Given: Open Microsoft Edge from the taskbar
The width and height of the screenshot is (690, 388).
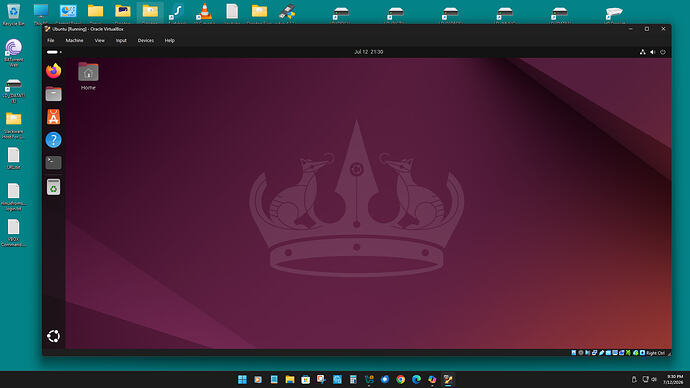Looking at the screenshot, I should pyautogui.click(x=416, y=379).
